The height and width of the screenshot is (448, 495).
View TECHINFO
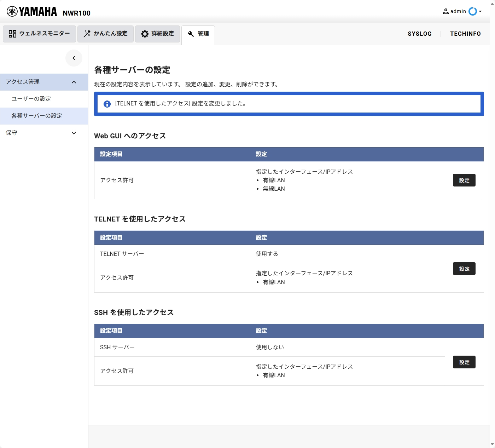(465, 34)
